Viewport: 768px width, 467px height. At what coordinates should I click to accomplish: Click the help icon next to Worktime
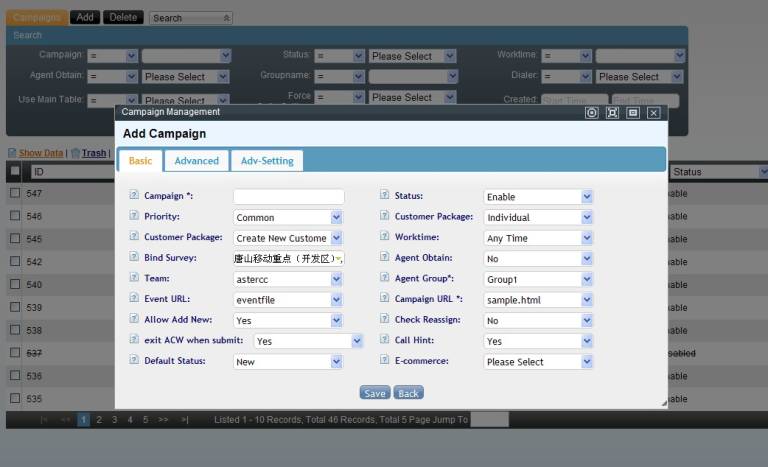click(x=385, y=237)
